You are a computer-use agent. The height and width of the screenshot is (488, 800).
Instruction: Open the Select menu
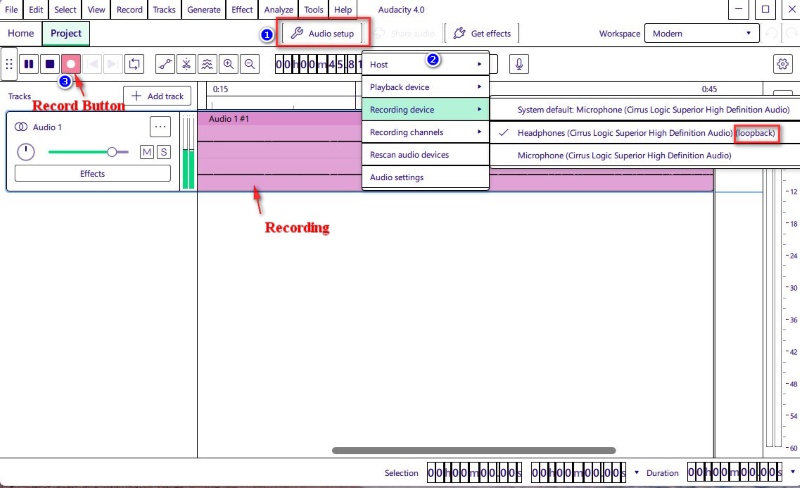pyautogui.click(x=65, y=10)
